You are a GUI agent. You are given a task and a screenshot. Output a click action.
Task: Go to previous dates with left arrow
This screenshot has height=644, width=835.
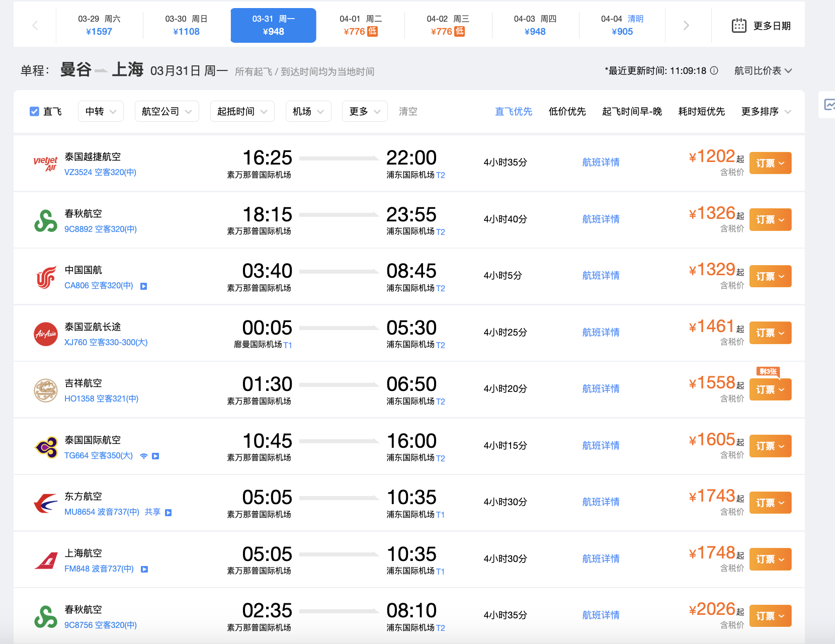pyautogui.click(x=35, y=26)
